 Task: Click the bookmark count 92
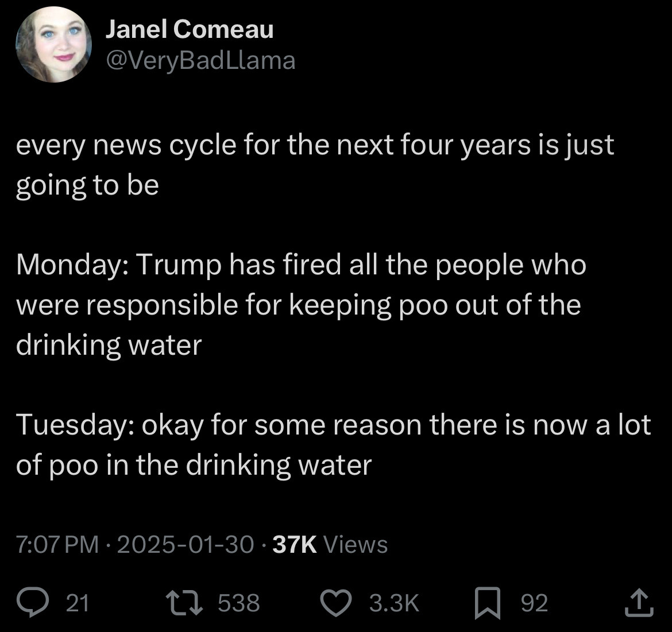[x=534, y=603]
